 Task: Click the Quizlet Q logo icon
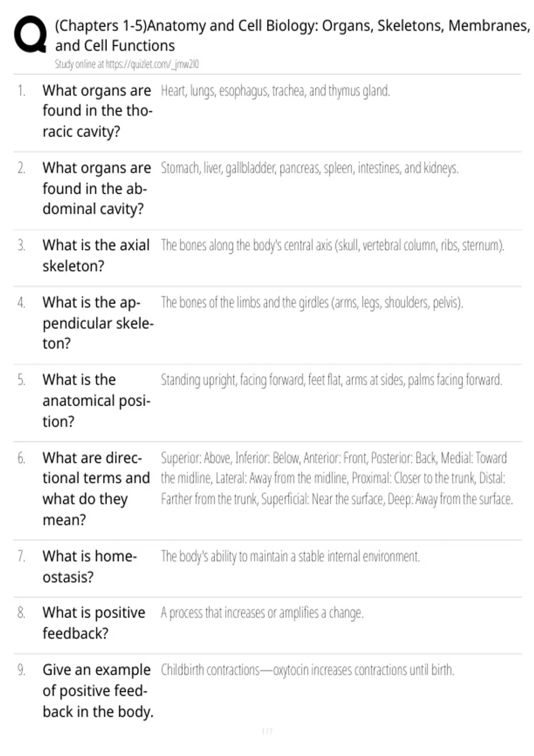click(30, 34)
